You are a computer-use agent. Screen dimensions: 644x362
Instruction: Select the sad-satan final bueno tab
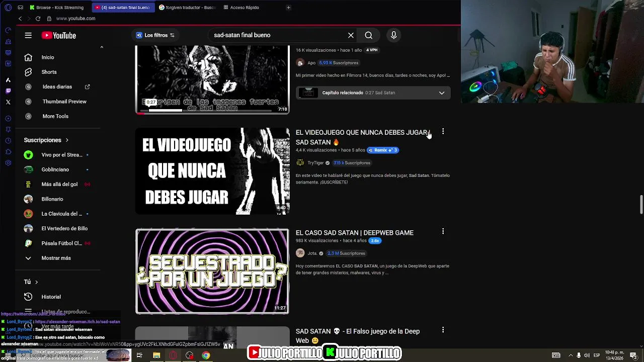tap(123, 8)
